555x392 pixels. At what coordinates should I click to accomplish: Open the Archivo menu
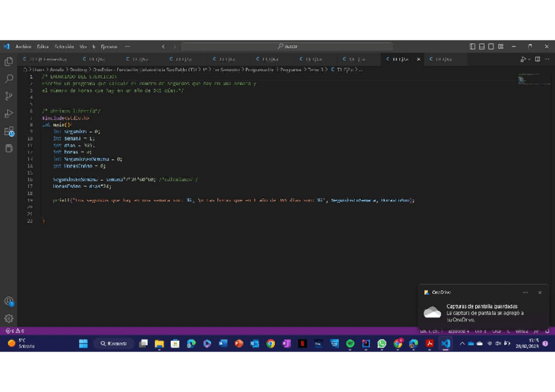click(x=23, y=46)
